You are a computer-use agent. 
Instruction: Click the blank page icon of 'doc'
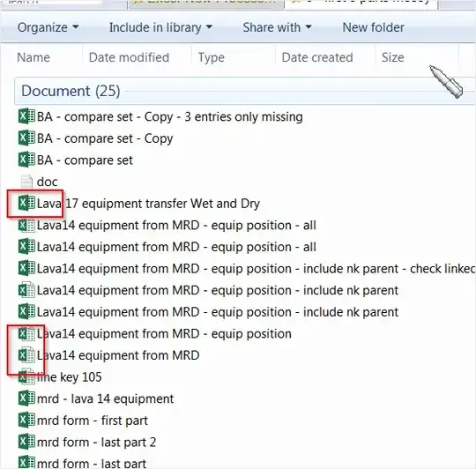point(26,182)
